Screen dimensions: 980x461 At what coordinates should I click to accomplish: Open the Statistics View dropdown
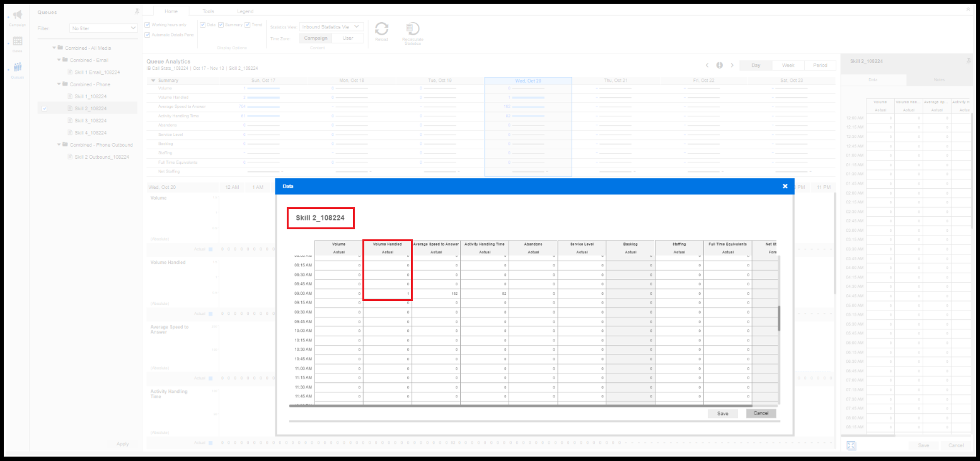point(331,27)
